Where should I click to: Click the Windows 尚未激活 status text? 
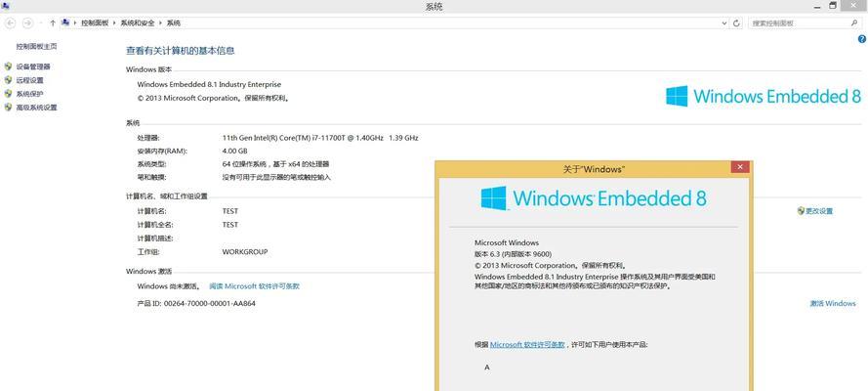pyautogui.click(x=169, y=286)
